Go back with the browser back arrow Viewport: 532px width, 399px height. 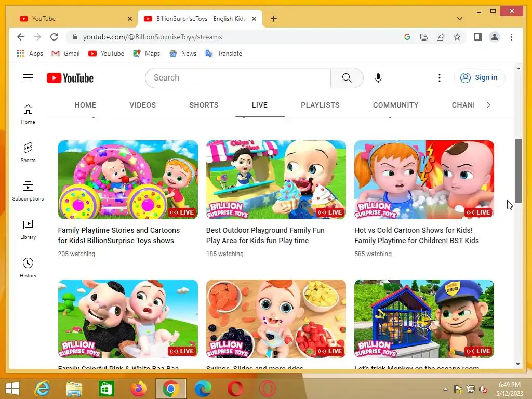(21, 37)
